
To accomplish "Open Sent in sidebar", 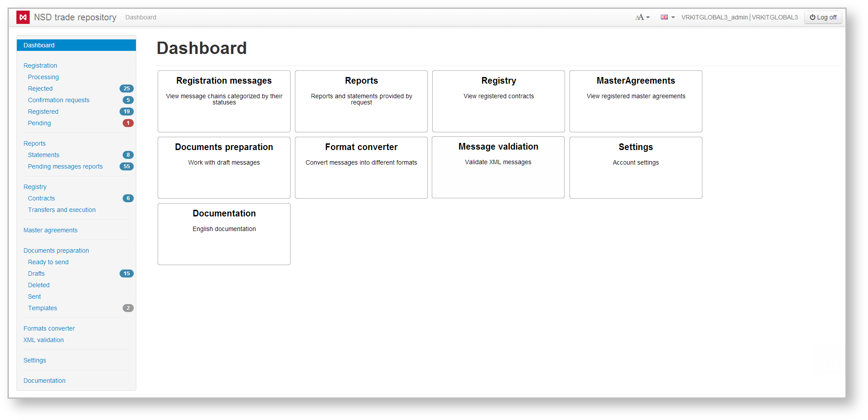I will pyautogui.click(x=34, y=297).
